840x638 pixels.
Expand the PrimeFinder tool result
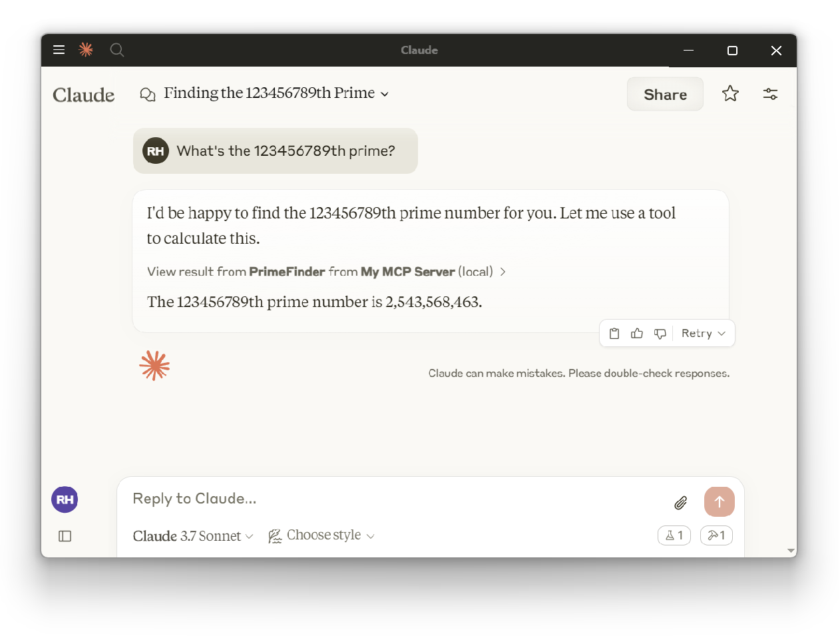(x=326, y=272)
